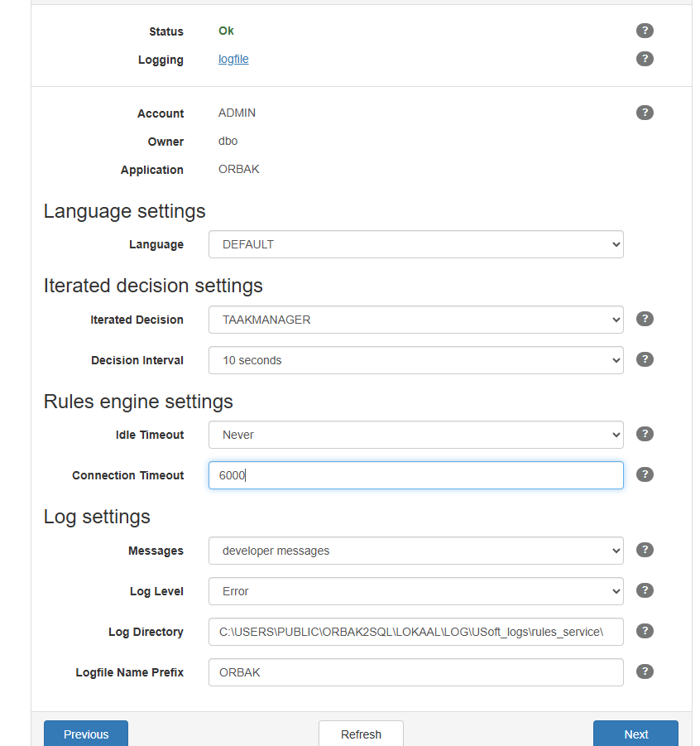Click the Language settings heading

(125, 211)
